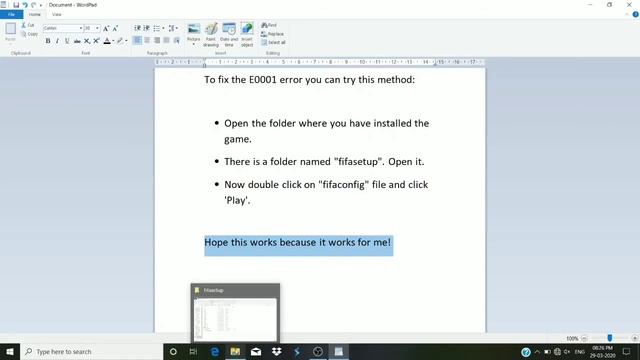The image size is (640, 360).
Task: Toggle subscript formatting
Action: click(x=87, y=41)
